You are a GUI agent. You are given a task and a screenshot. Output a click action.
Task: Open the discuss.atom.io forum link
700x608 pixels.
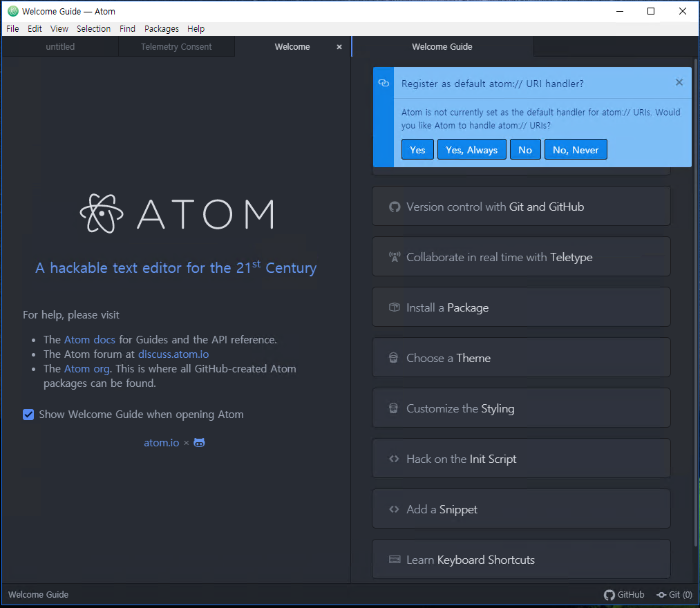click(173, 354)
